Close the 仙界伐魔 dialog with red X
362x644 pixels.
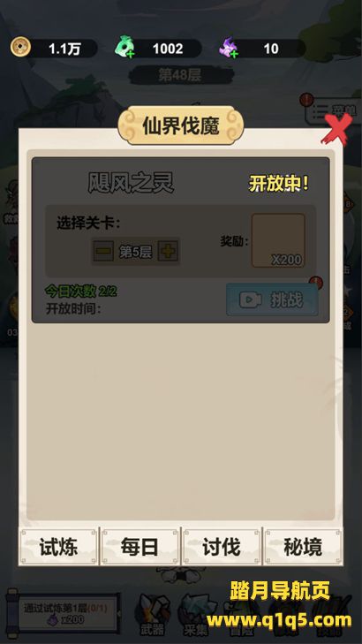tap(336, 130)
